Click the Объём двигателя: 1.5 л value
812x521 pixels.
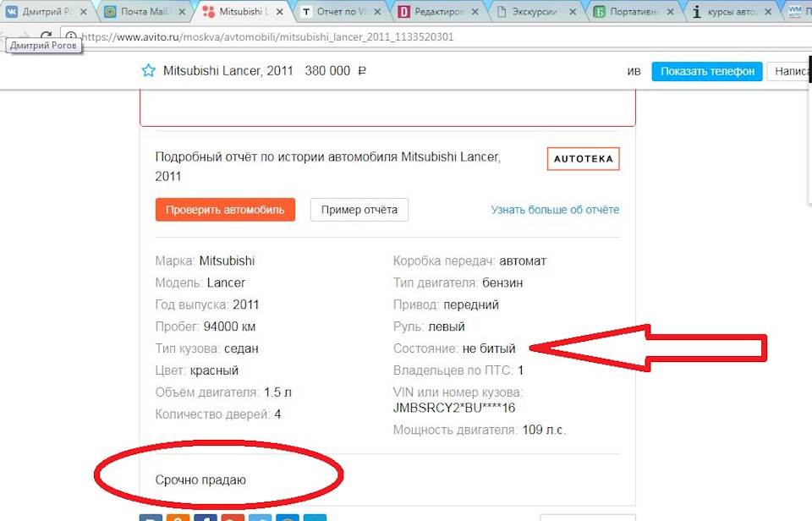(x=278, y=392)
